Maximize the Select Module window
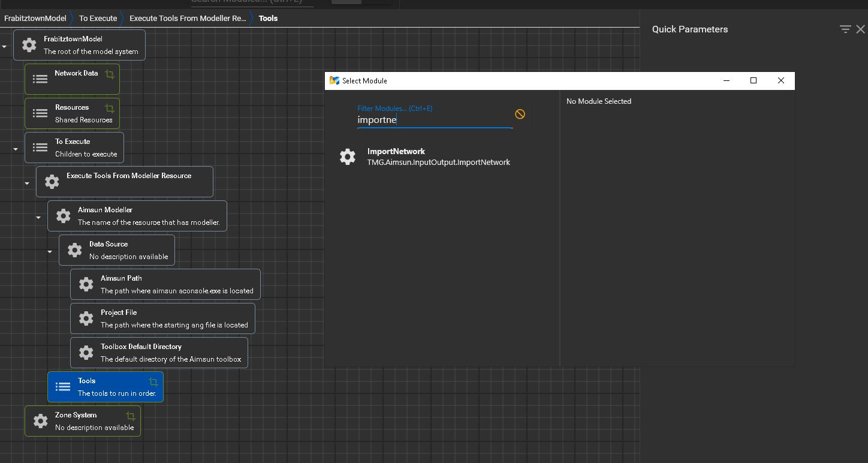The image size is (868, 463). [754, 80]
